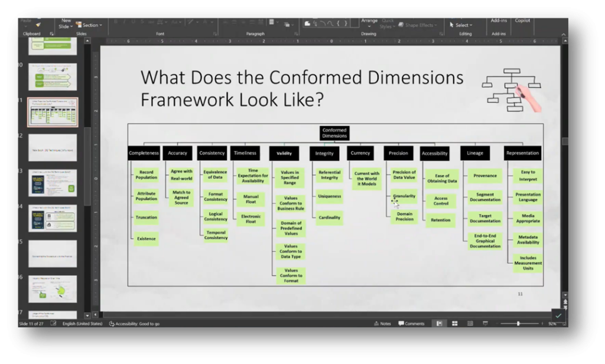Open the Shape Effects dropdown

[x=418, y=25]
